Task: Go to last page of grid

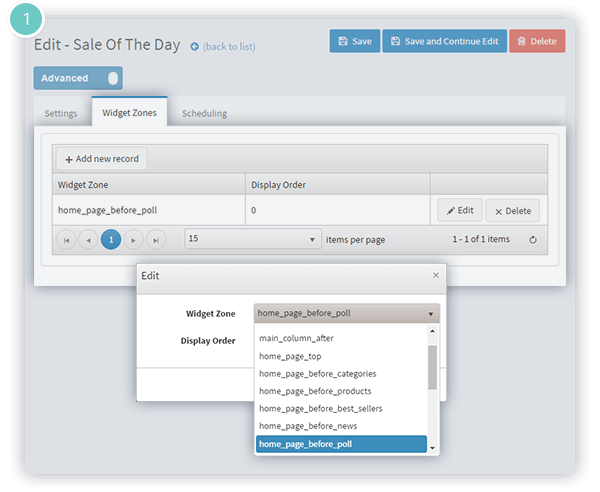Action: (156, 240)
